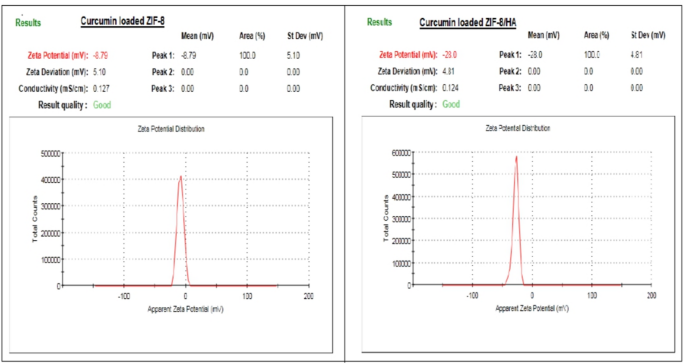Click Peak 1 mean value -8.79 in left table
This screenshot has height=364, width=685.
click(189, 55)
